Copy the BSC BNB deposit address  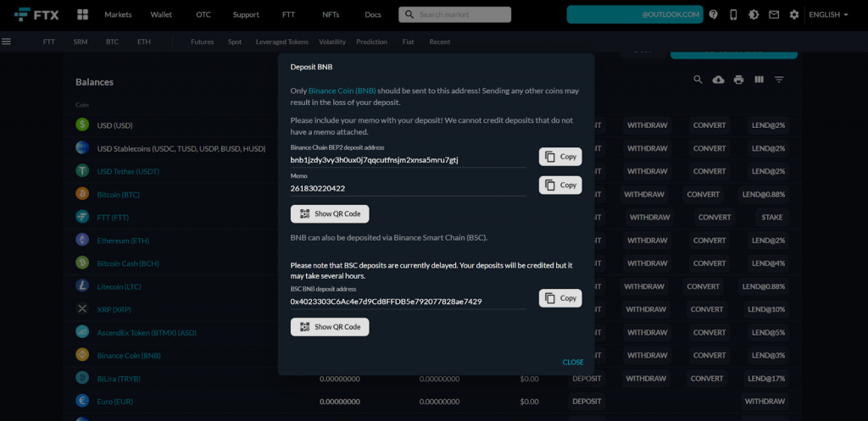(560, 298)
